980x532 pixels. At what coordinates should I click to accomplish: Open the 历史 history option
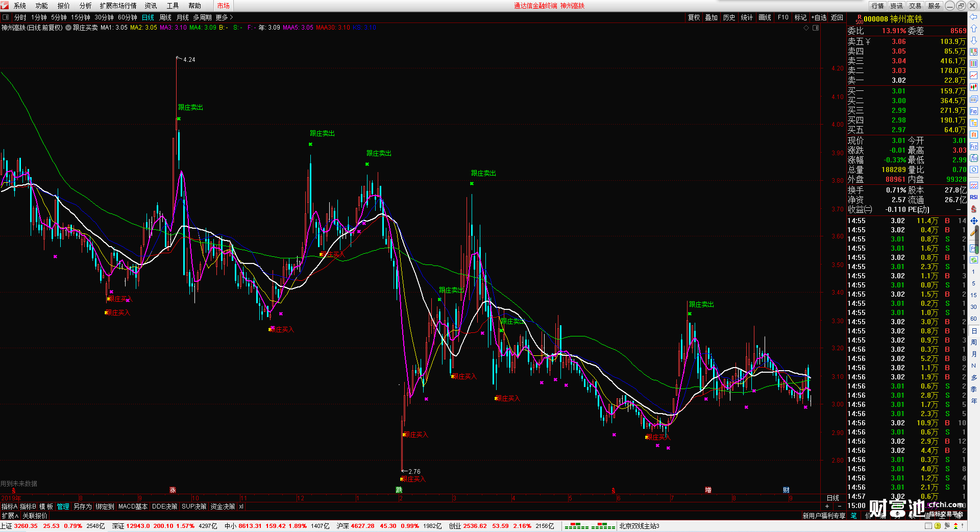click(729, 17)
